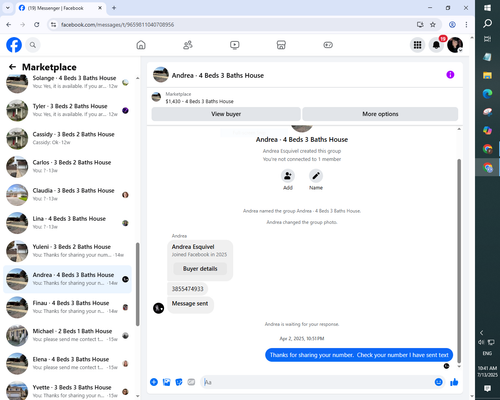Open File Explorer from taskbar
Viewport: 500px width, 400px height.
click(487, 75)
